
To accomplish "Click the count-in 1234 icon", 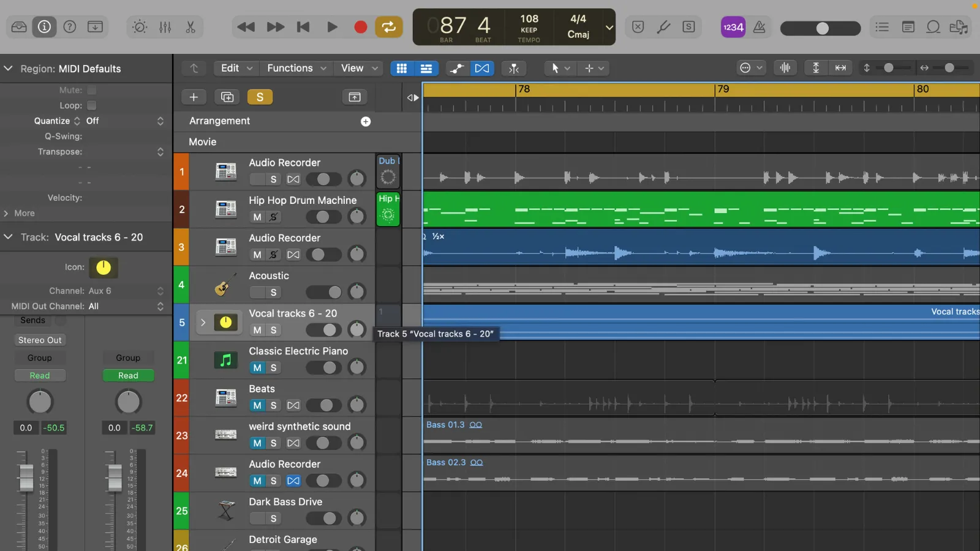I will click(733, 27).
